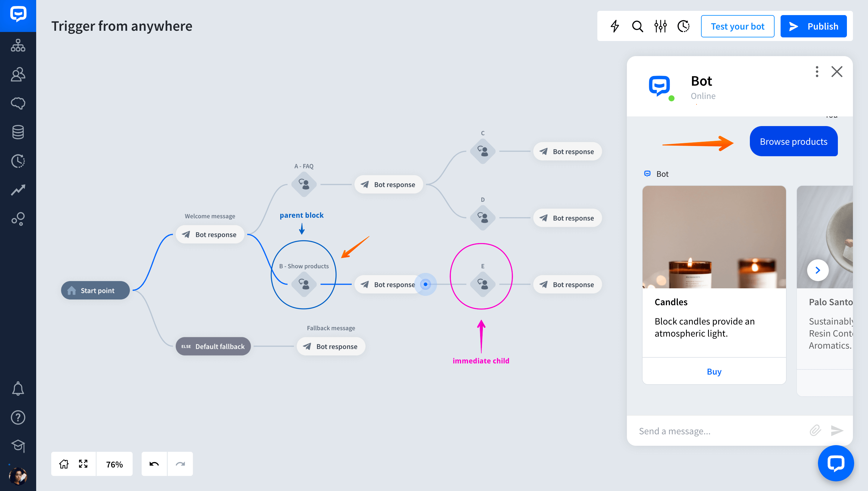
Task: Undo the last canvas action
Action: click(154, 464)
